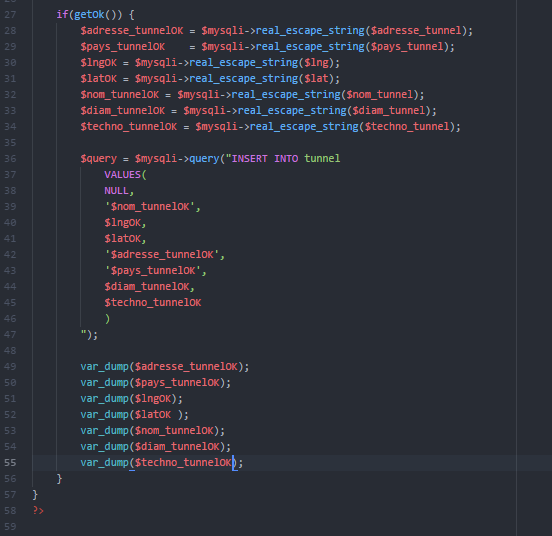Click the $adresse_tunnelOK variable on line 28
This screenshot has width=552, height=536.
coord(132,31)
